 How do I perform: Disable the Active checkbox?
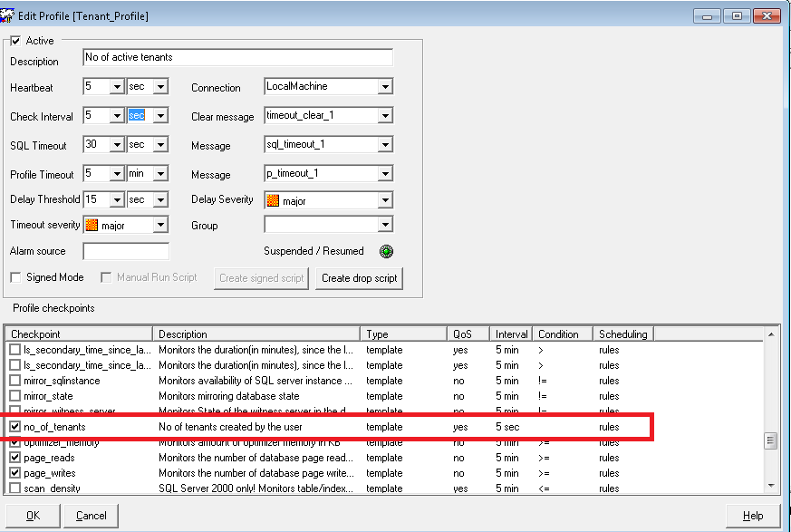pyautogui.click(x=14, y=40)
